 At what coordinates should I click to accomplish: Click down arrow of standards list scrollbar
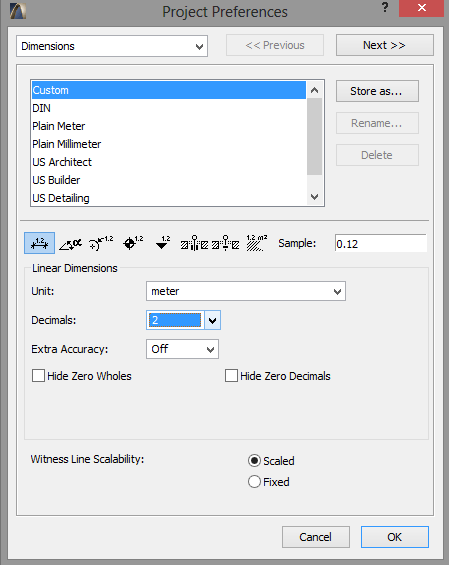(x=315, y=197)
